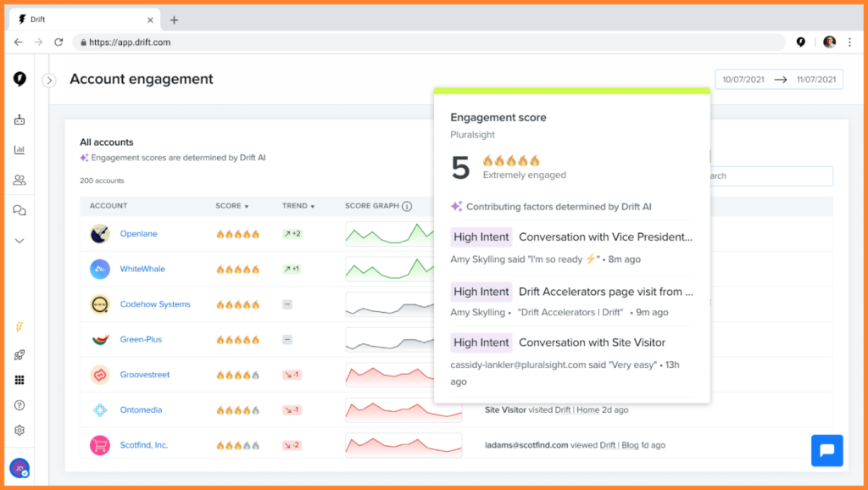This screenshot has width=868, height=490.
Task: Click the Openlane +2 trend badge
Action: coord(292,234)
